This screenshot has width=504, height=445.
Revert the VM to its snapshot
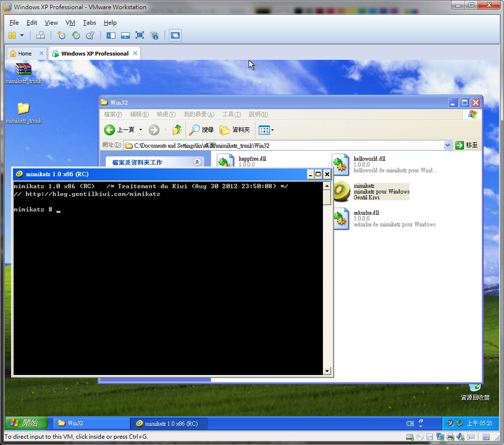tap(76, 35)
